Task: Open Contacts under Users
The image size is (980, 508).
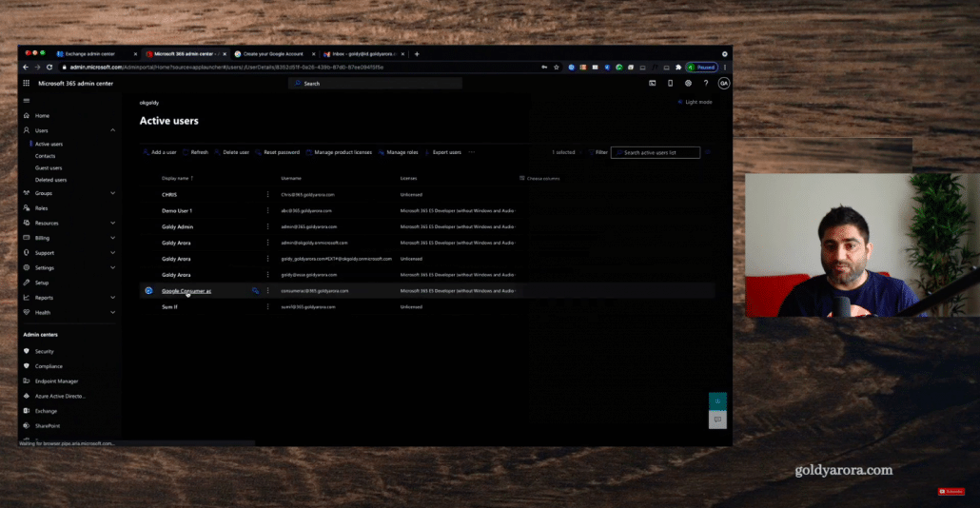Action: point(45,156)
